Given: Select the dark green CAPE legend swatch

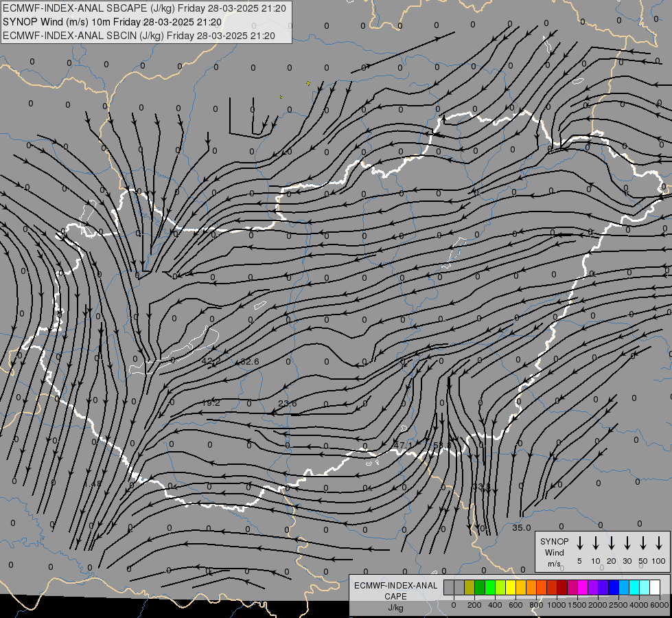Looking at the screenshot, I should [x=480, y=587].
